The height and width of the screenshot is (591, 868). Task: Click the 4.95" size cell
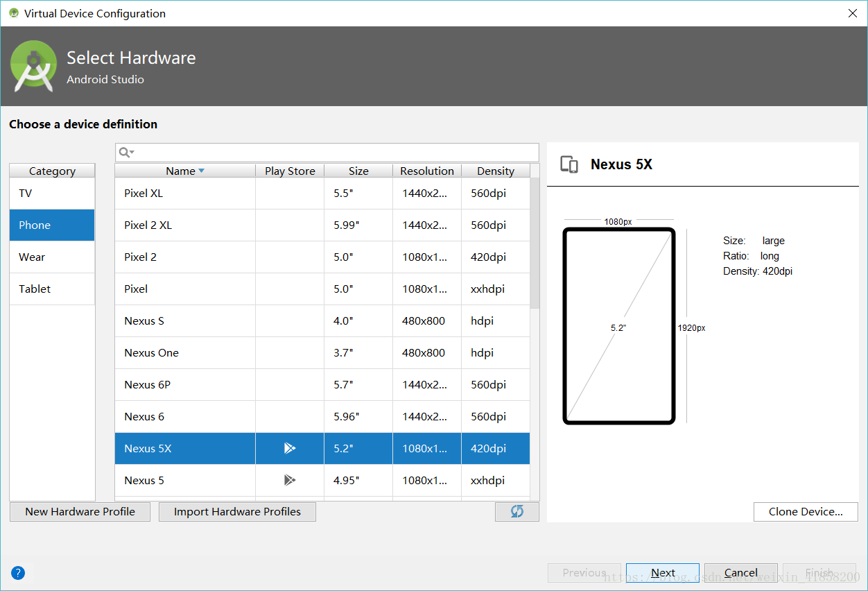pos(358,481)
